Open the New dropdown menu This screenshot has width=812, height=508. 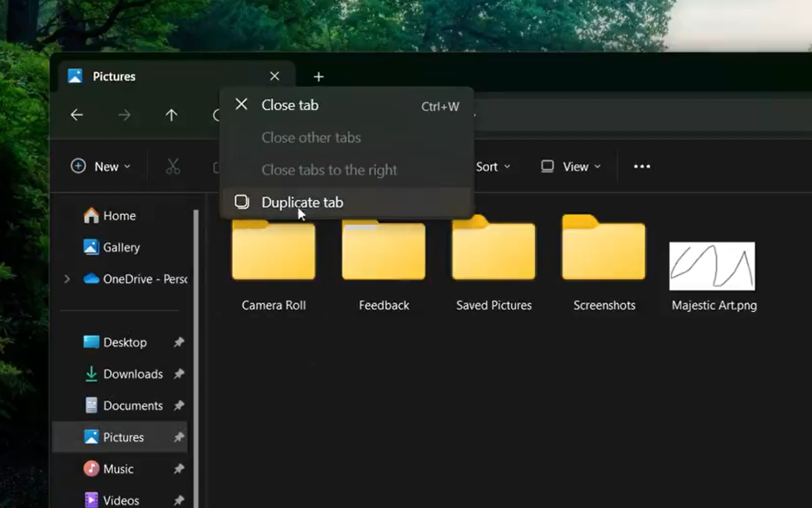(x=101, y=167)
